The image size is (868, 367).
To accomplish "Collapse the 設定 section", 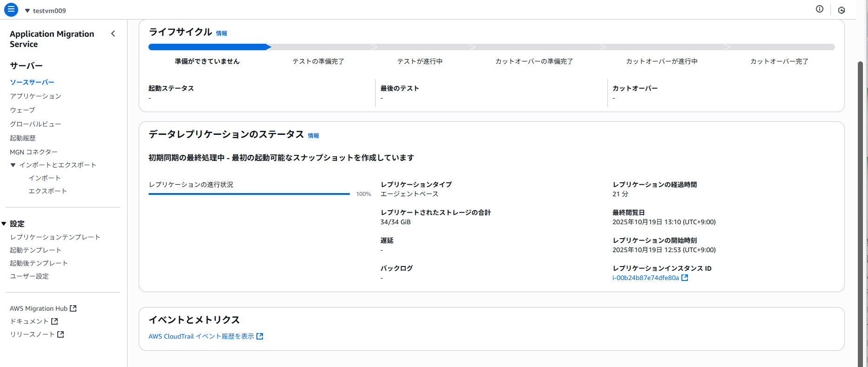I will pyautogui.click(x=4, y=224).
